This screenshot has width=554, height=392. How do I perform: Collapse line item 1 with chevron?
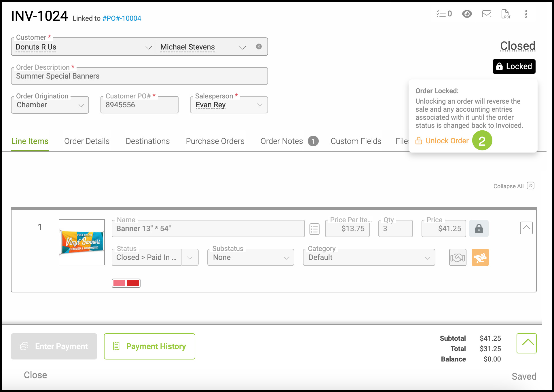(526, 228)
